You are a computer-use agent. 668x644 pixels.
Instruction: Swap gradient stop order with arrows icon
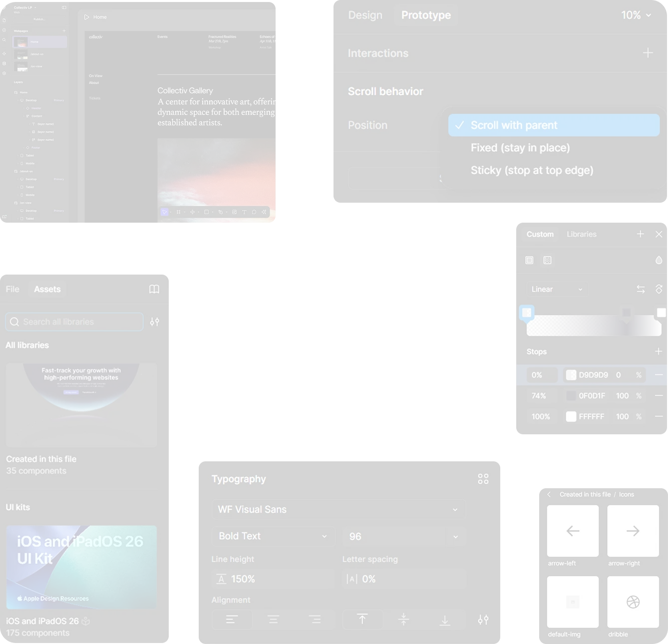click(x=641, y=289)
